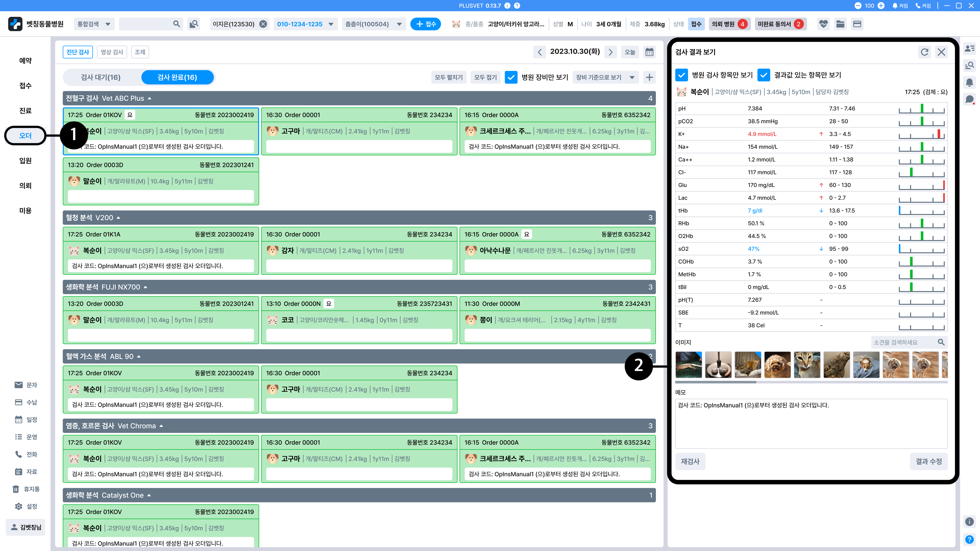Screen dimensions: 980x551
Task: Add a new exam with the plus icon
Action: coord(649,77)
